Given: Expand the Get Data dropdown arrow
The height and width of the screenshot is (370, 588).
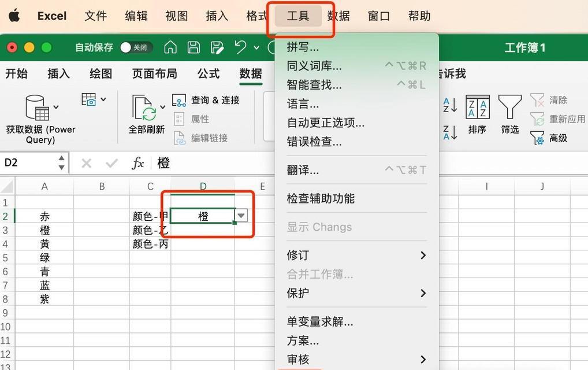Looking at the screenshot, I should click(x=56, y=107).
